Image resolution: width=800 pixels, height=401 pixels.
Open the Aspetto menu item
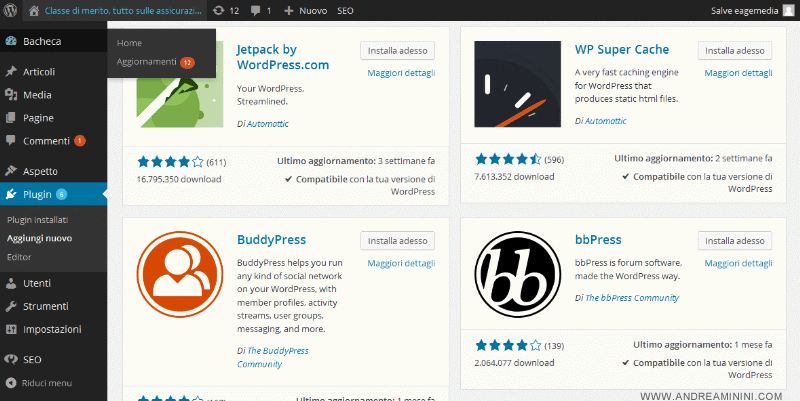pyautogui.click(x=54, y=171)
